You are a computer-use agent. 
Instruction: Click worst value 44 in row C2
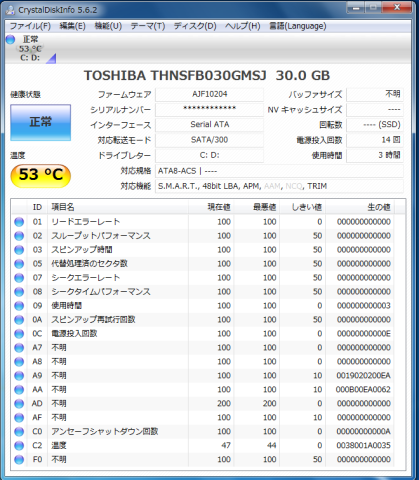tap(272, 446)
